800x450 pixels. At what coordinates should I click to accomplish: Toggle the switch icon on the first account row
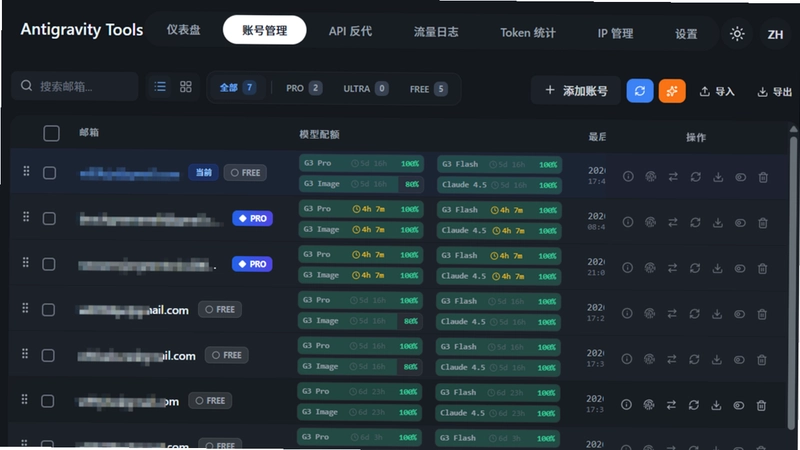740,177
